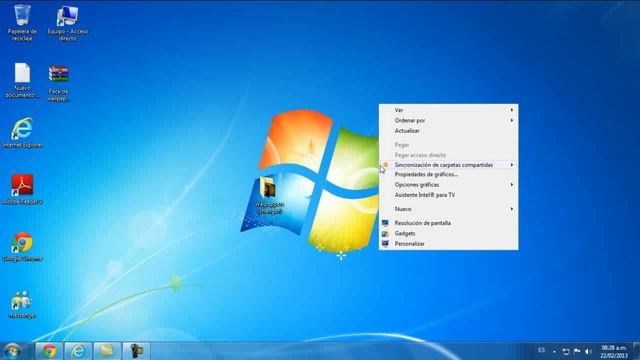Open the camcorder app in the taskbar

pos(136,351)
